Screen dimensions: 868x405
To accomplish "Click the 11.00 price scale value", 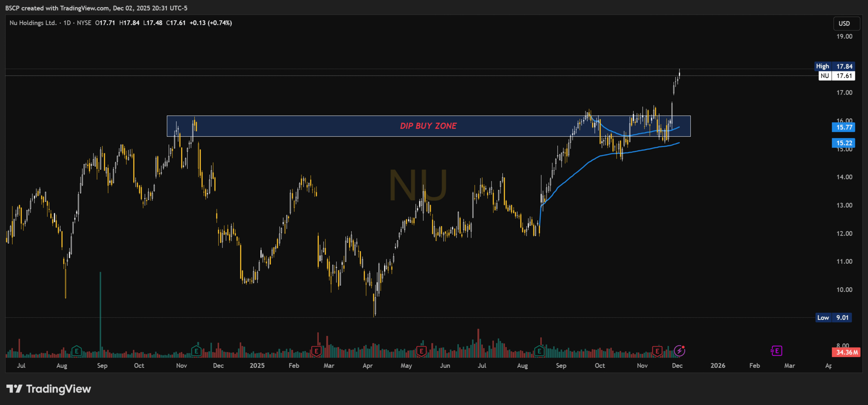I will (x=844, y=261).
